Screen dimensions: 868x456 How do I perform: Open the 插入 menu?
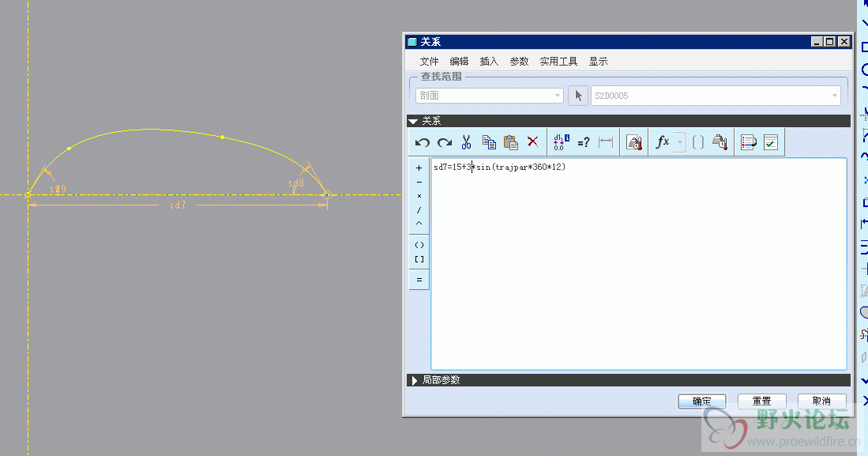pos(489,62)
